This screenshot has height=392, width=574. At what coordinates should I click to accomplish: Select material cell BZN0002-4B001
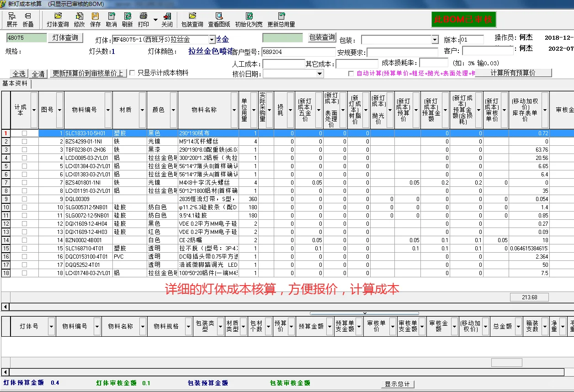click(x=88, y=240)
